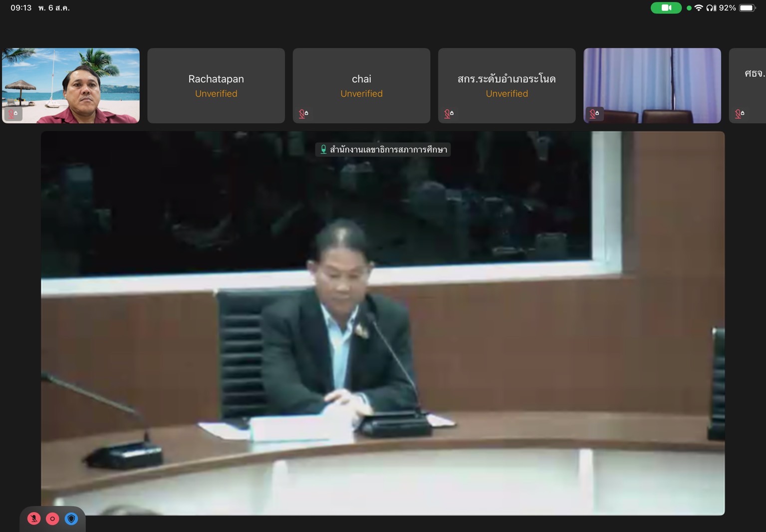Tap muted mic icon on chai tile
Image resolution: width=766 pixels, height=532 pixels.
(x=303, y=114)
